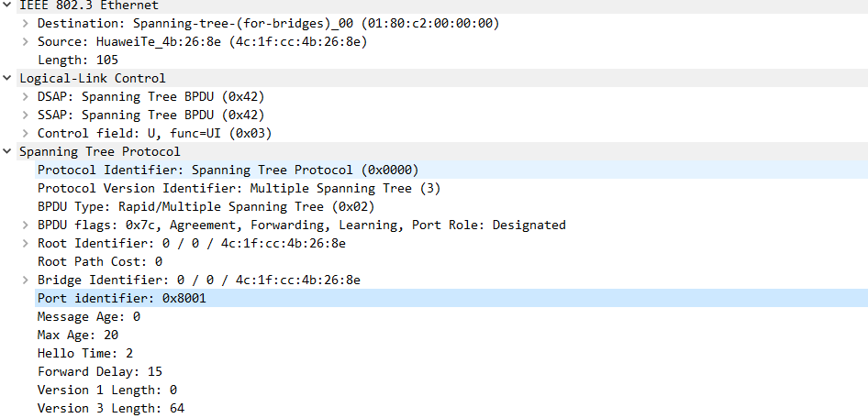Select the Version 3 Length row
This screenshot has height=418, width=868.
coord(110,408)
